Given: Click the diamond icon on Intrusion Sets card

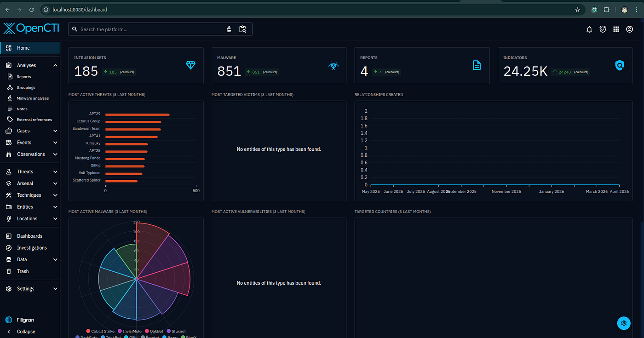Looking at the screenshot, I should pyautogui.click(x=191, y=65).
